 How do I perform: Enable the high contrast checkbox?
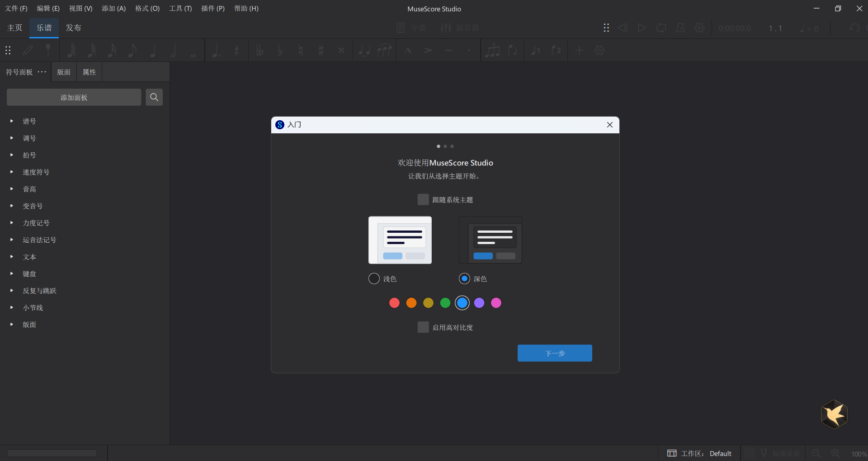click(423, 327)
